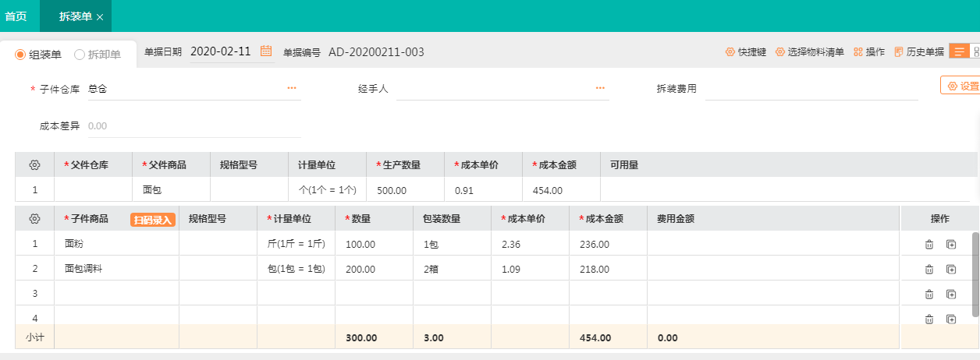
Task: Click the 扫码录入 scan entry button
Action: (153, 220)
